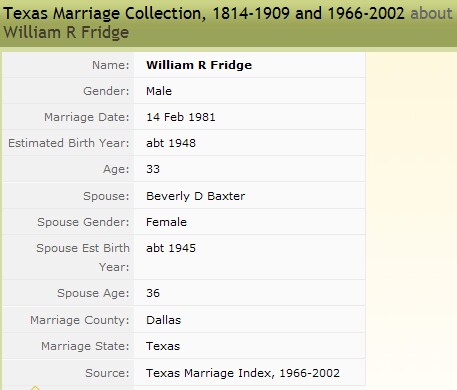Click the spouse name Beverly D Baxter
The image size is (457, 390).
(196, 196)
